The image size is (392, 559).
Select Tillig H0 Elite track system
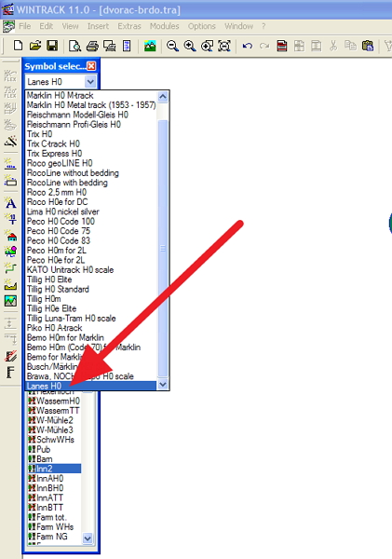coord(49,279)
